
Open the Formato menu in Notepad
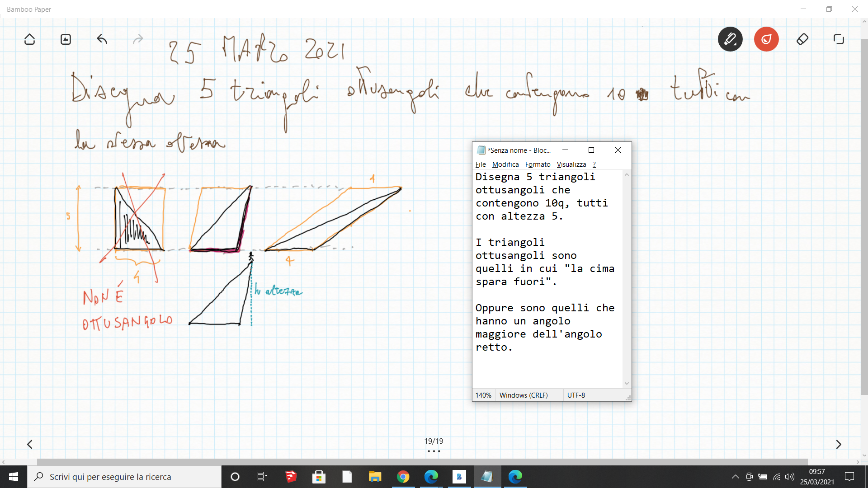pos(538,164)
